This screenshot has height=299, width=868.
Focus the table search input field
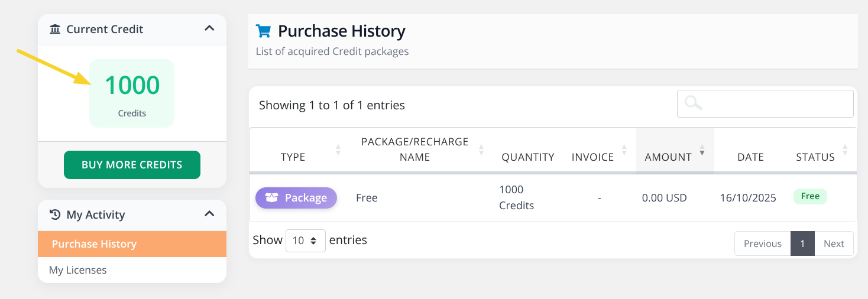pyautogui.click(x=775, y=104)
